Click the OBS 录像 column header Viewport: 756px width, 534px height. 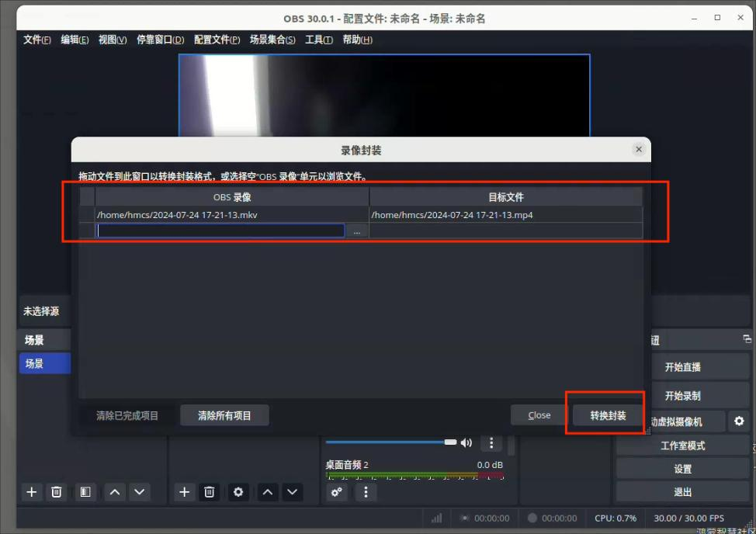232,197
